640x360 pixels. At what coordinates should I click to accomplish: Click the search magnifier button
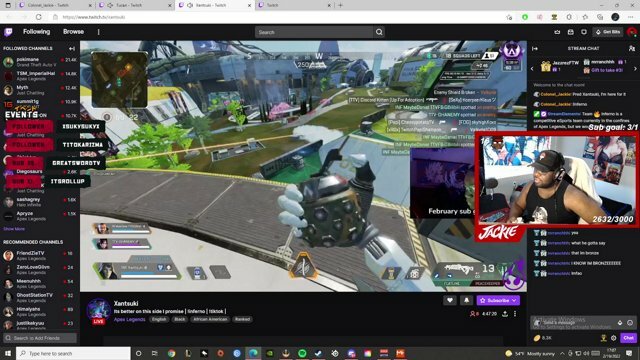tap(379, 32)
